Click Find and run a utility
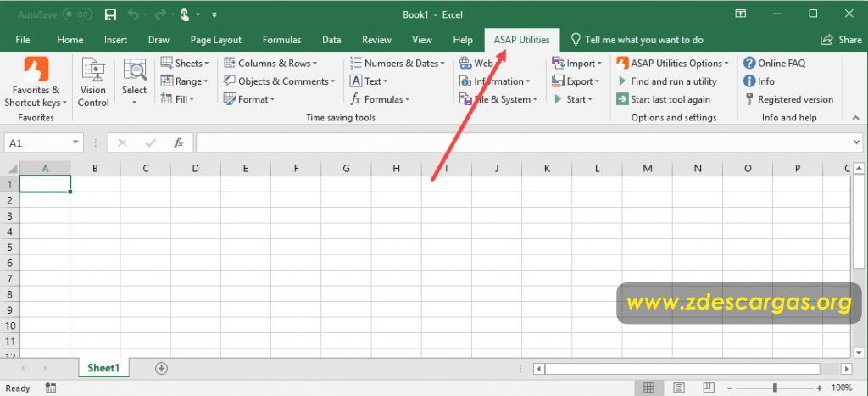This screenshot has width=868, height=396. [x=666, y=81]
